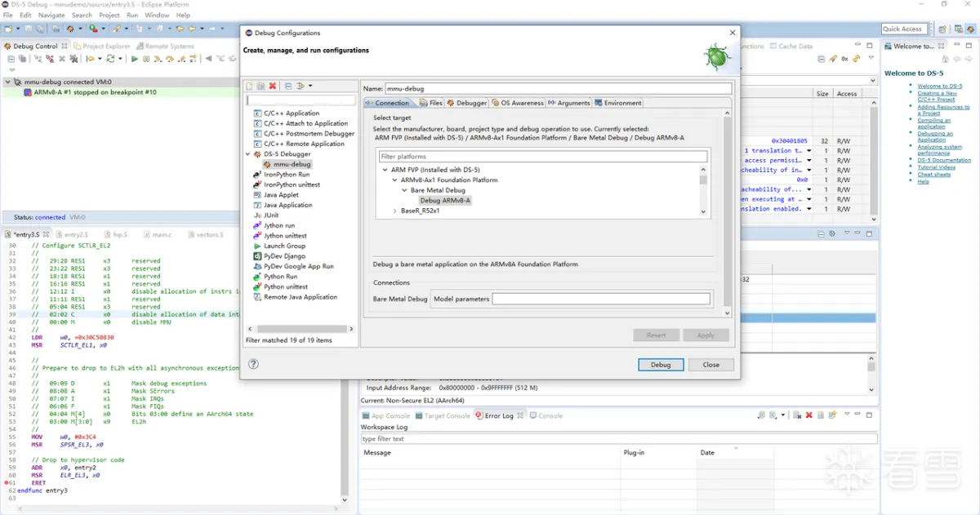Open the Navigate menu
This screenshot has height=515, width=980.
51,15
